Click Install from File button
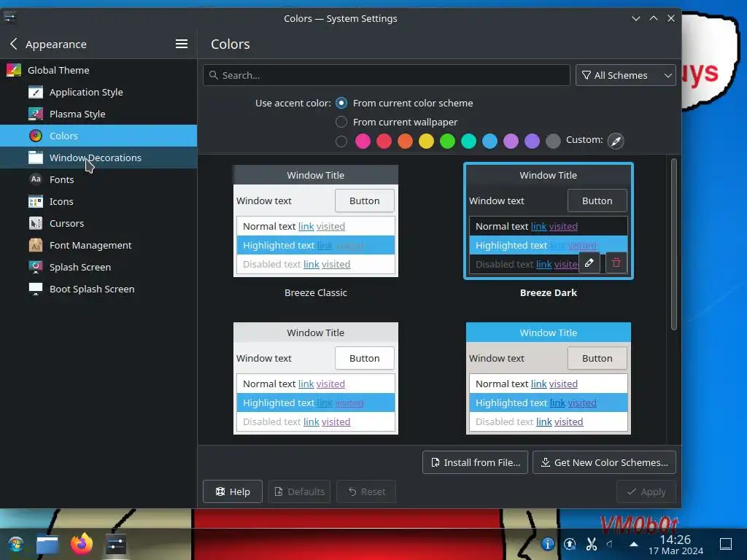The image size is (747, 560). click(x=475, y=462)
